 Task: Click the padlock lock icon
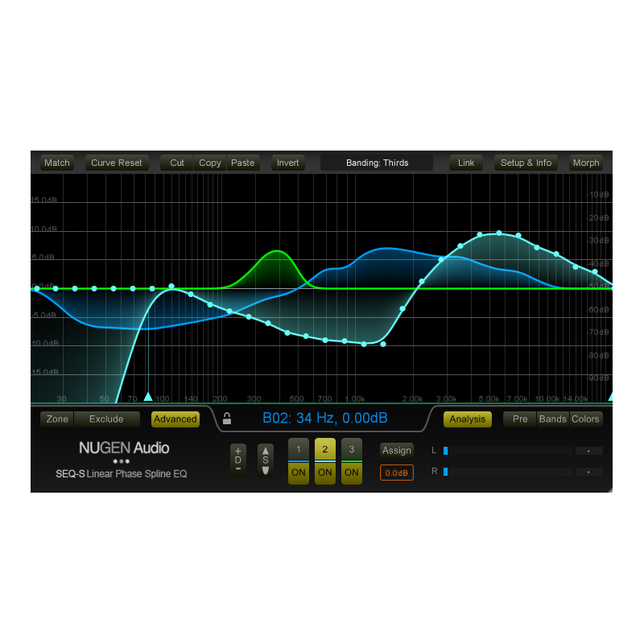tap(227, 419)
